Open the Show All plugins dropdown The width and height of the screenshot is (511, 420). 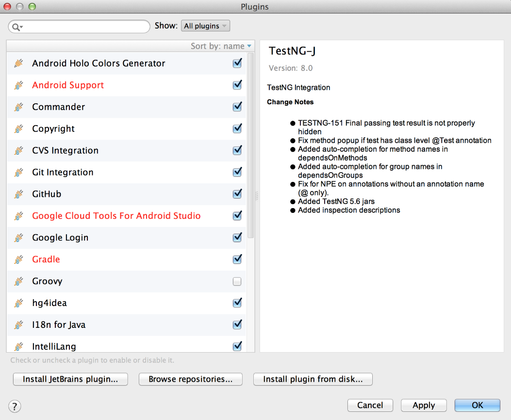coord(205,26)
